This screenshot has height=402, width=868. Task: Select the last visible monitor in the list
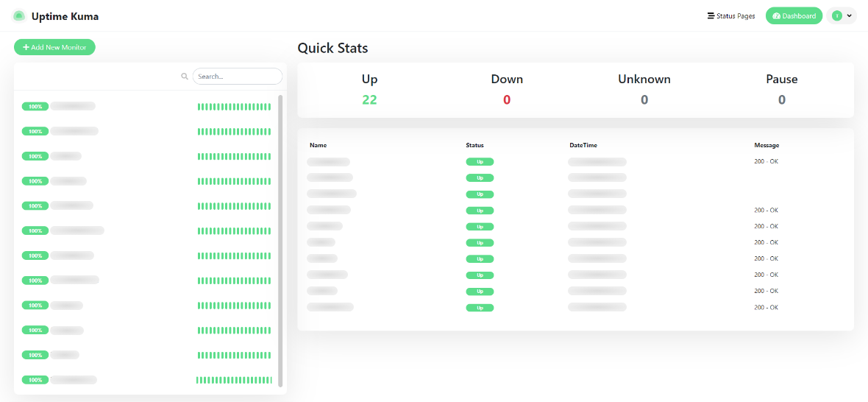coord(74,380)
